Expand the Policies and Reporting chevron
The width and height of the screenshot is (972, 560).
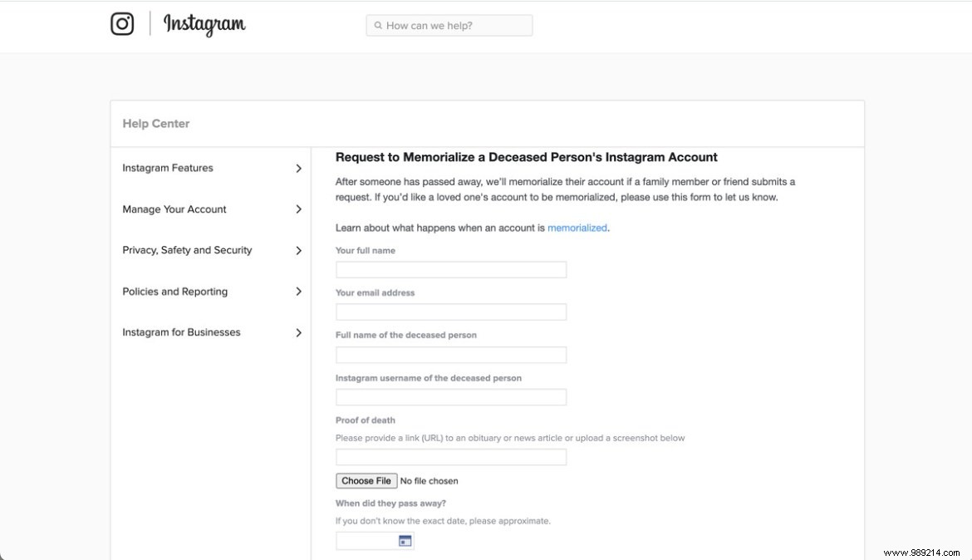coord(298,291)
